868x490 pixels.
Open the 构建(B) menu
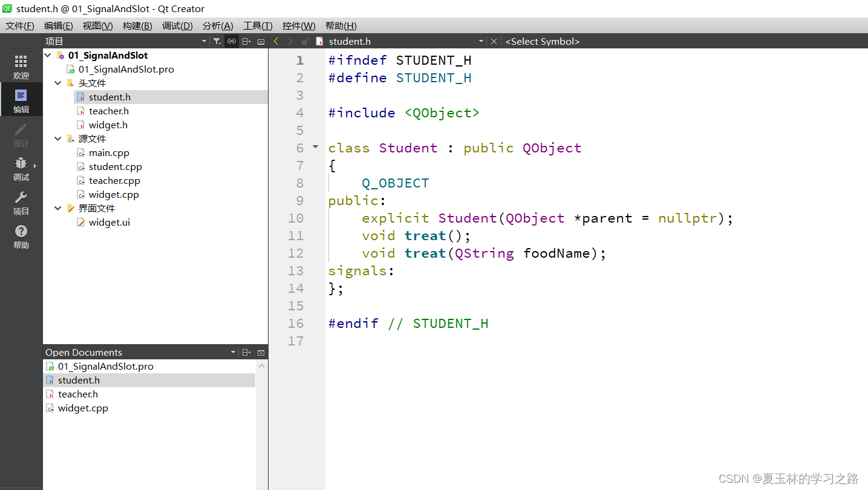(137, 25)
